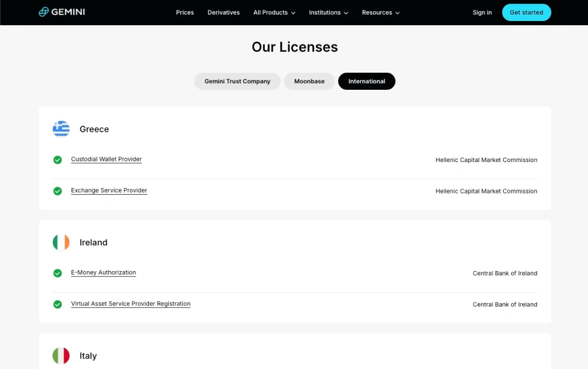
Task: Open the Virtual Asset Service Provider Registration link
Action: (x=130, y=304)
